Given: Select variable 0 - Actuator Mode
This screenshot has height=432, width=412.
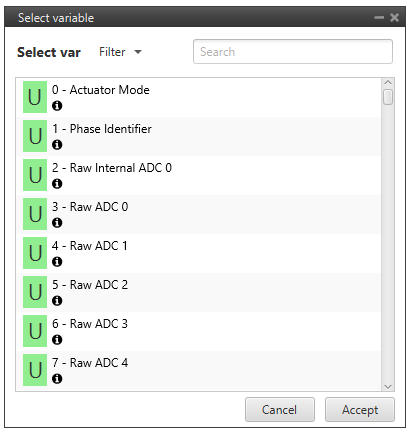Looking at the screenshot, I should coord(199,97).
